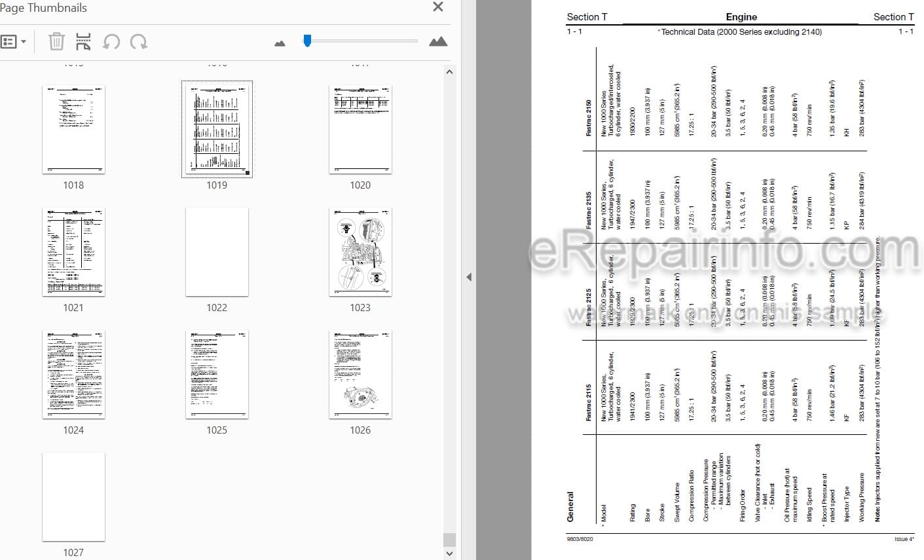Image resolution: width=924 pixels, height=560 pixels.
Task: Click document number '9803/8020' in footer
Action: pyautogui.click(x=580, y=539)
